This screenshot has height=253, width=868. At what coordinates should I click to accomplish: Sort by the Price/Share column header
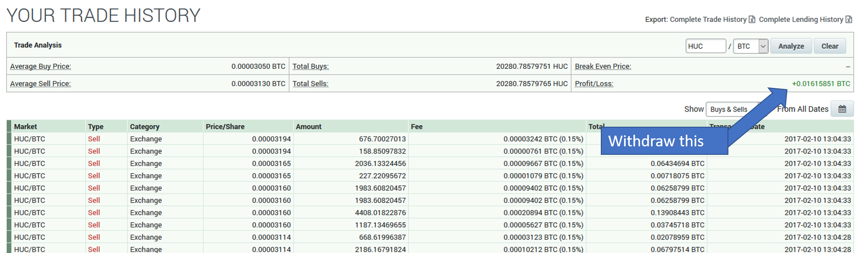tap(225, 126)
